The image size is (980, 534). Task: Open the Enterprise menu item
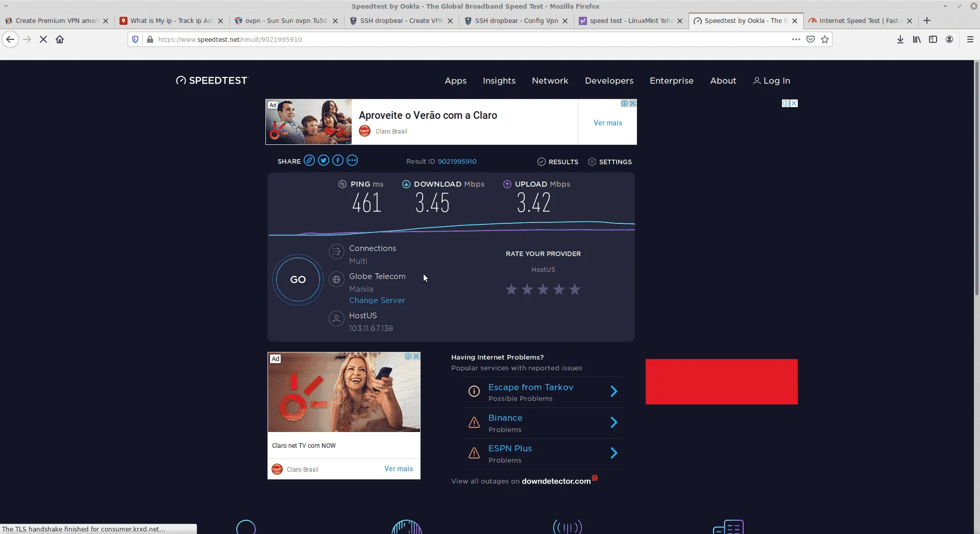tap(672, 81)
